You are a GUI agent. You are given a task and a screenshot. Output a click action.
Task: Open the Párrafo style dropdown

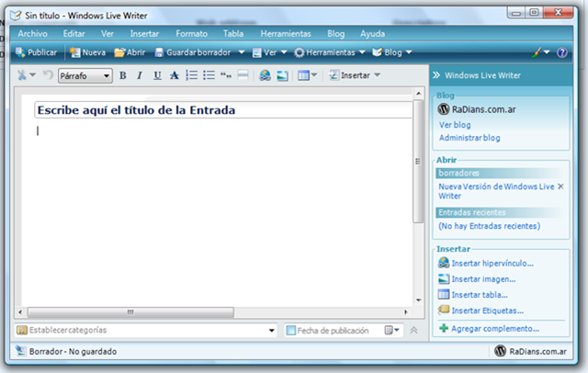click(107, 76)
